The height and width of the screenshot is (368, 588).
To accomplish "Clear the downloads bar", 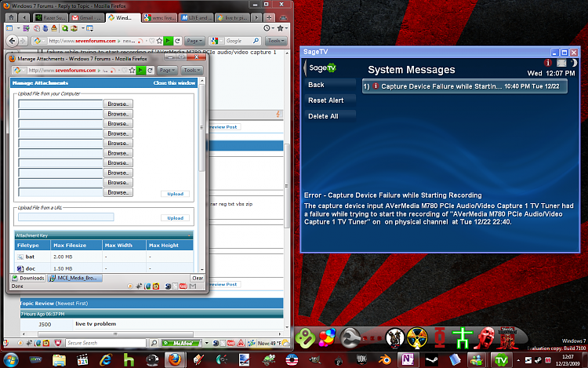I will [198, 278].
